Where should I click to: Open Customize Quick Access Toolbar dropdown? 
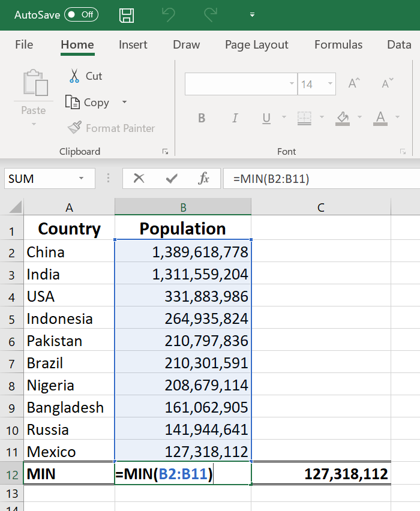(252, 14)
